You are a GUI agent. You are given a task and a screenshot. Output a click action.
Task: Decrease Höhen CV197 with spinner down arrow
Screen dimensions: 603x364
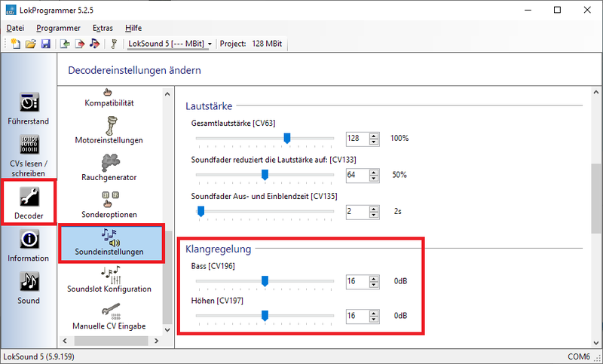point(374,319)
